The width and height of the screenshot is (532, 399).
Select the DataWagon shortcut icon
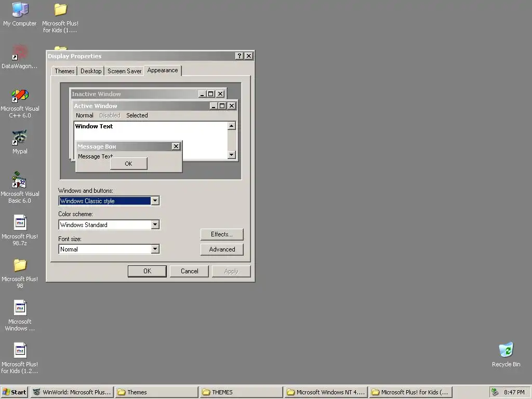coord(19,57)
